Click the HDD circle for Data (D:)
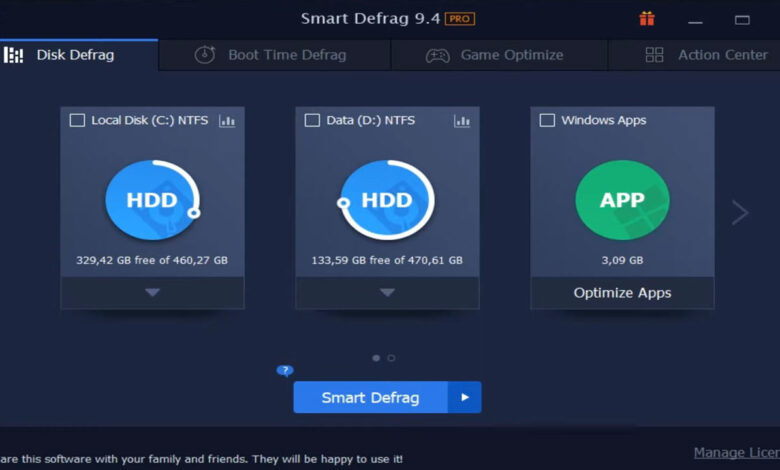 coord(387,200)
